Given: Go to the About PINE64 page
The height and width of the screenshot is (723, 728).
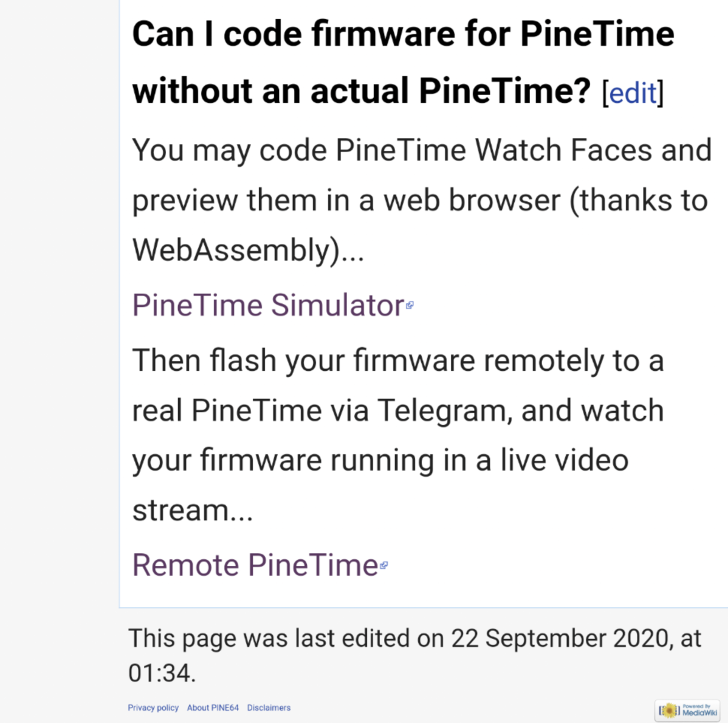Looking at the screenshot, I should 213,708.
